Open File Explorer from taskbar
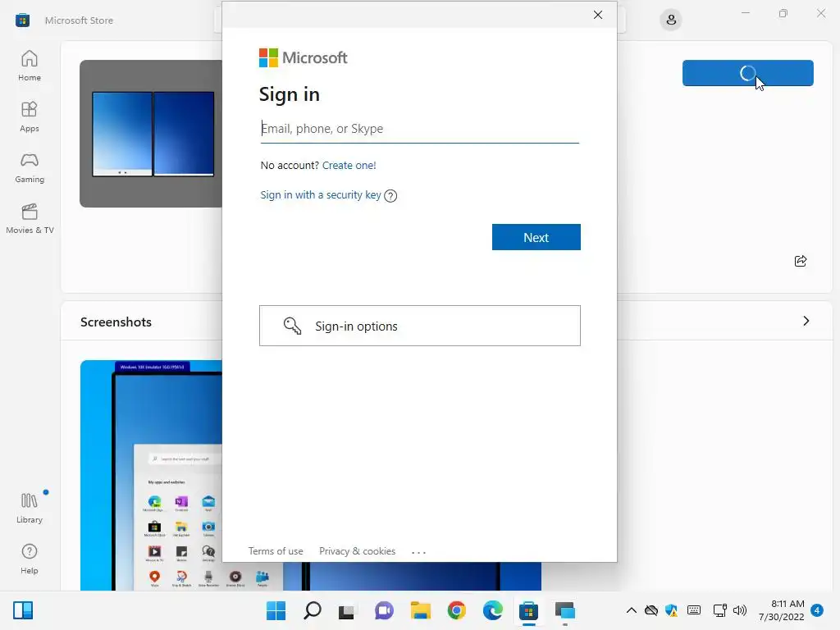Viewport: 840px width, 630px height. pyautogui.click(x=421, y=610)
